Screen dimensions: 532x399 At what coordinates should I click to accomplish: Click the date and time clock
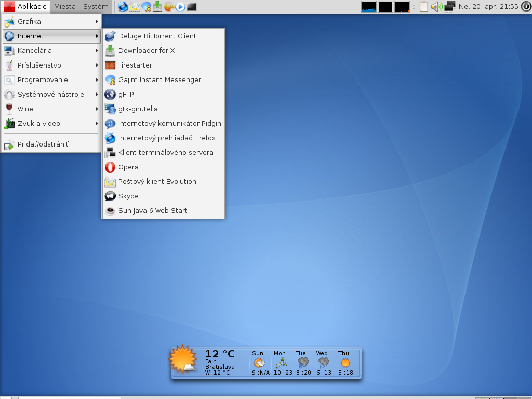pos(488,7)
